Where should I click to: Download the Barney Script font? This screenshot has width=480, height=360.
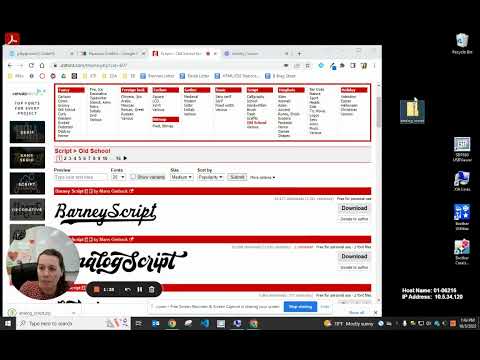coord(354,208)
